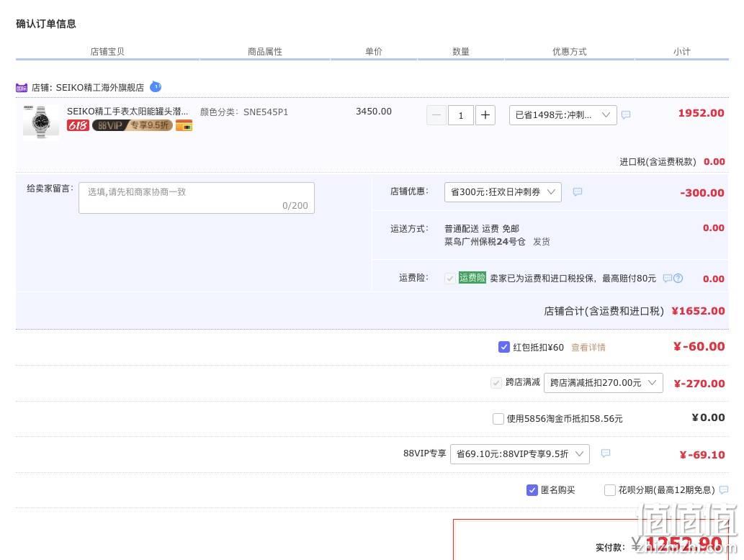
Task: Click 菜鸟广州保税24号仓 warehouse text
Action: coord(485,242)
